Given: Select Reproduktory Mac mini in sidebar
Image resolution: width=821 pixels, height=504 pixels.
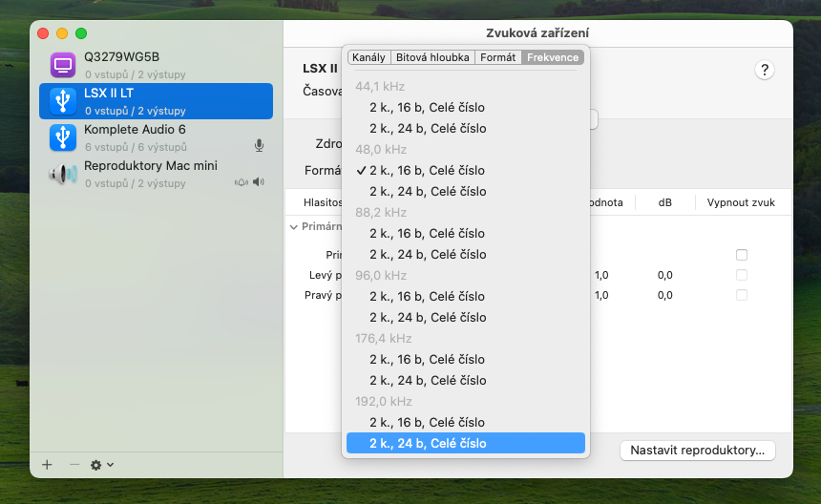Looking at the screenshot, I should click(x=156, y=174).
